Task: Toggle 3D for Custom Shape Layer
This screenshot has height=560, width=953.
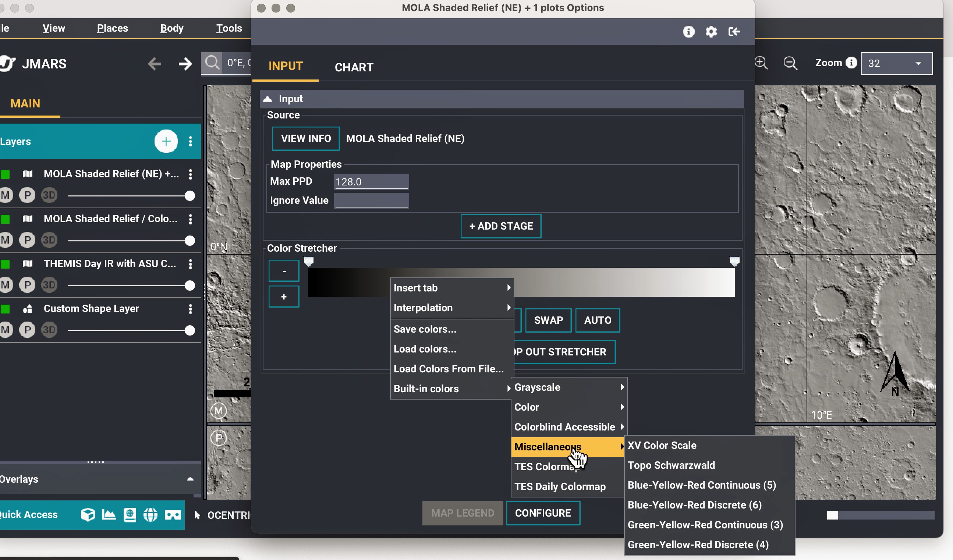Action: 49,330
